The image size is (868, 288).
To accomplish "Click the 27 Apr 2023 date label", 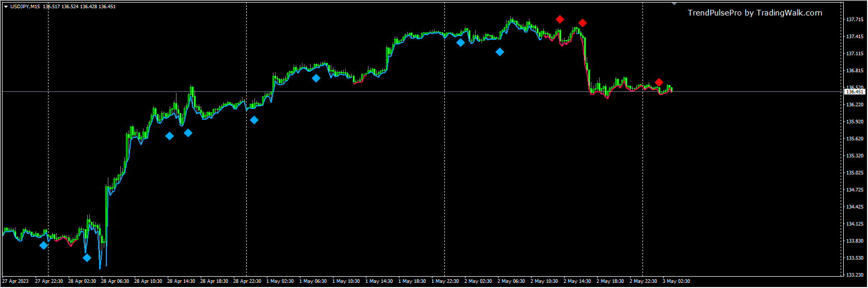I will coord(15,281).
